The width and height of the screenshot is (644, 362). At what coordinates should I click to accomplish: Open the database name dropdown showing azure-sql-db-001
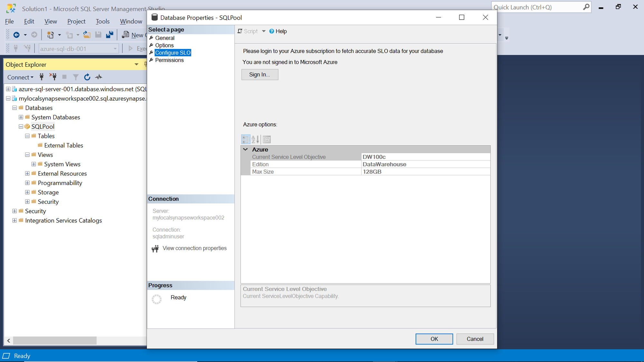[115, 48]
